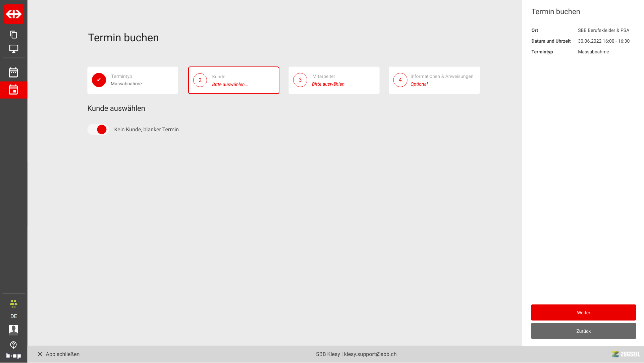The image size is (644, 363).
Task: Open the user profile avatar
Action: click(13, 330)
